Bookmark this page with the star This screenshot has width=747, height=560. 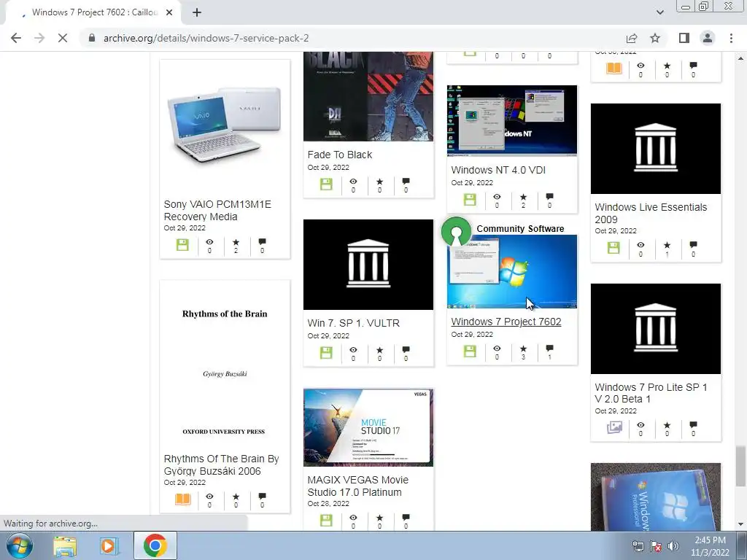[655, 38]
